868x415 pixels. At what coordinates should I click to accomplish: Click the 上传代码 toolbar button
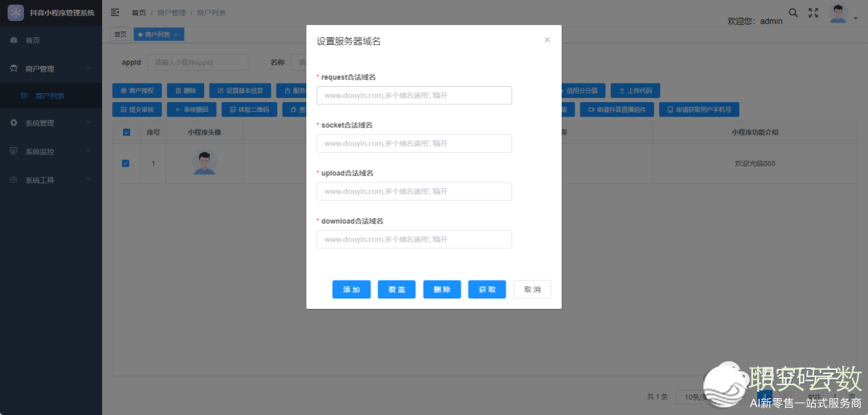coord(636,91)
